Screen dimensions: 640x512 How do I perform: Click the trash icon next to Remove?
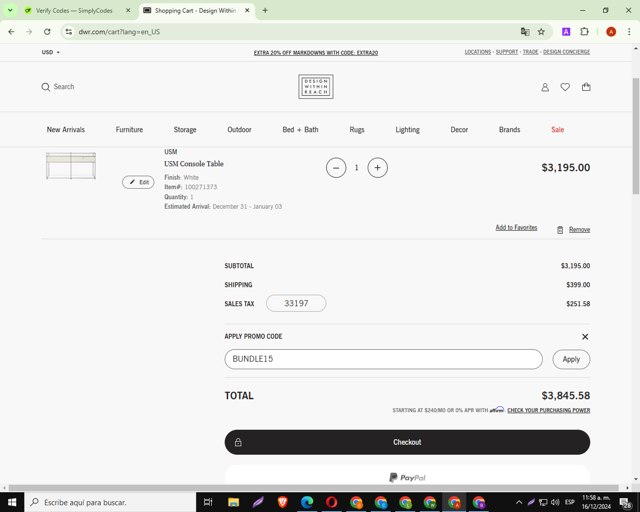pos(560,230)
